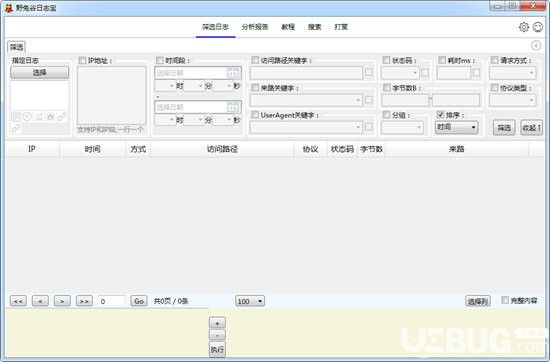The width and height of the screenshot is (550, 362).
Task: Jump to the first page with <<
Action: (18, 301)
